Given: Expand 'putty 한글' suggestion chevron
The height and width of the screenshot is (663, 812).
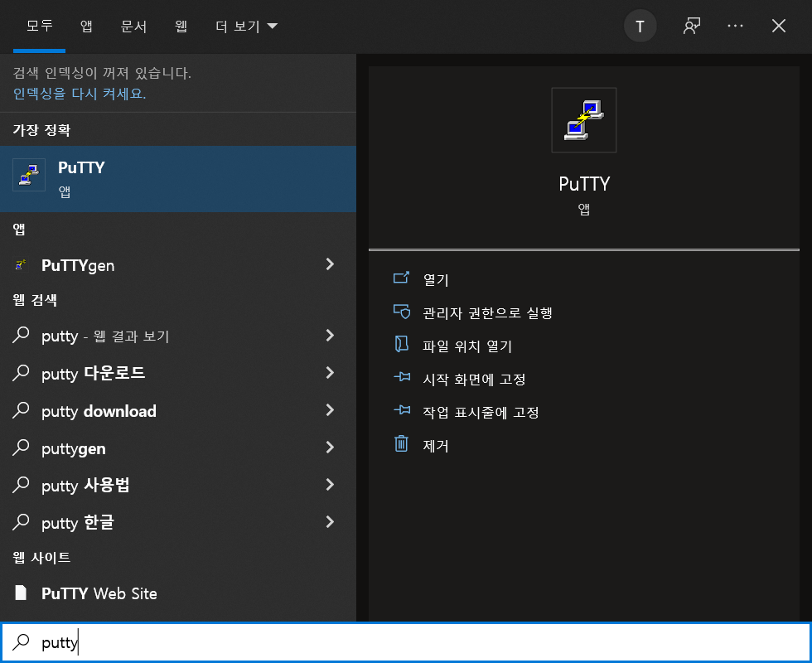Looking at the screenshot, I should pos(330,521).
